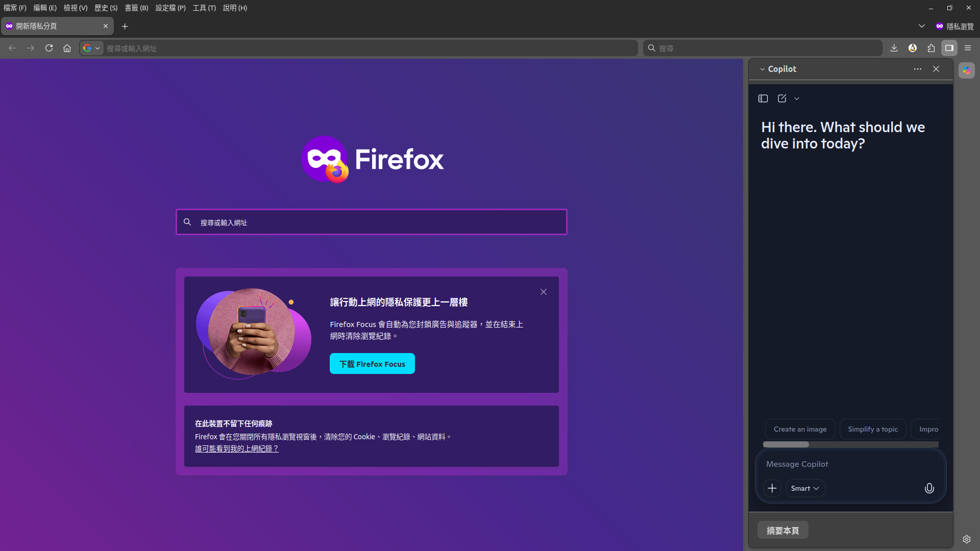980x551 pixels.
Task: Click the private mask icon on the tab
Action: (x=9, y=26)
